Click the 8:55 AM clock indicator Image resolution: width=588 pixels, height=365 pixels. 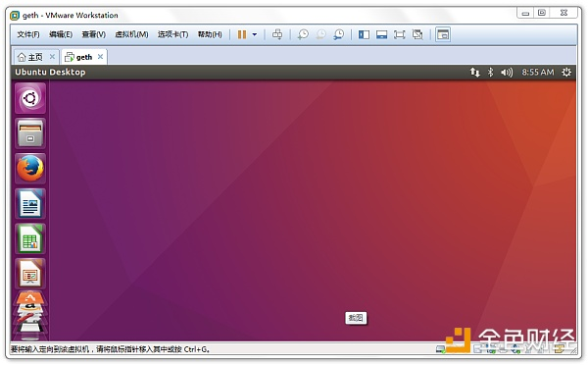pyautogui.click(x=538, y=72)
